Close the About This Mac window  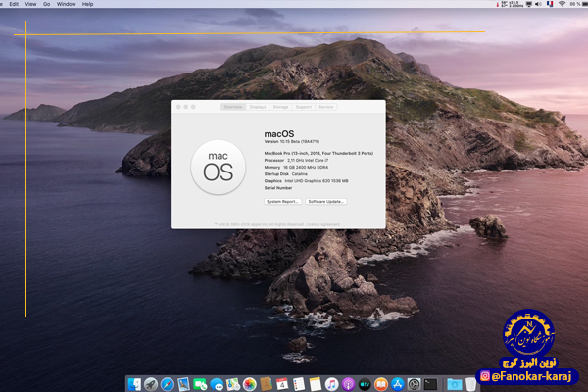178,107
